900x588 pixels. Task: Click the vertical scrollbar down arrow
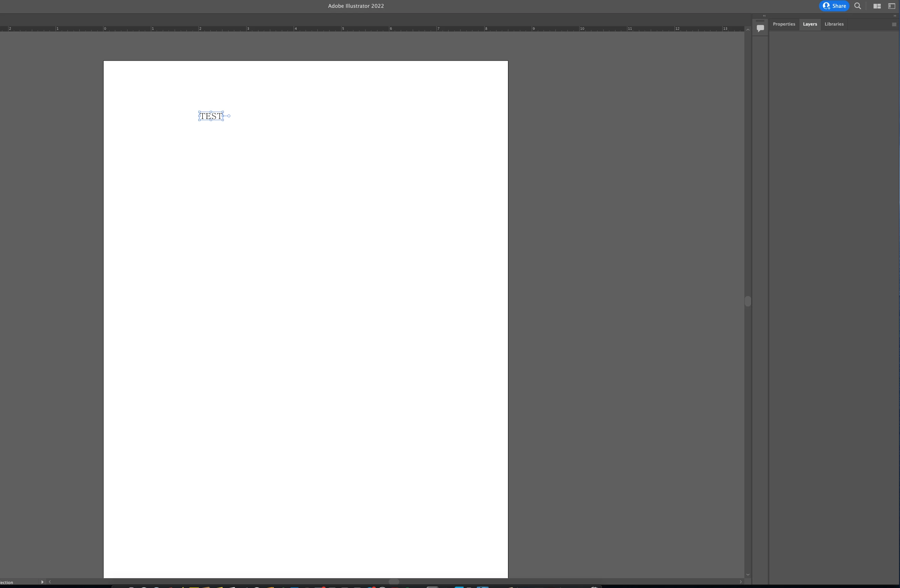pos(748,575)
